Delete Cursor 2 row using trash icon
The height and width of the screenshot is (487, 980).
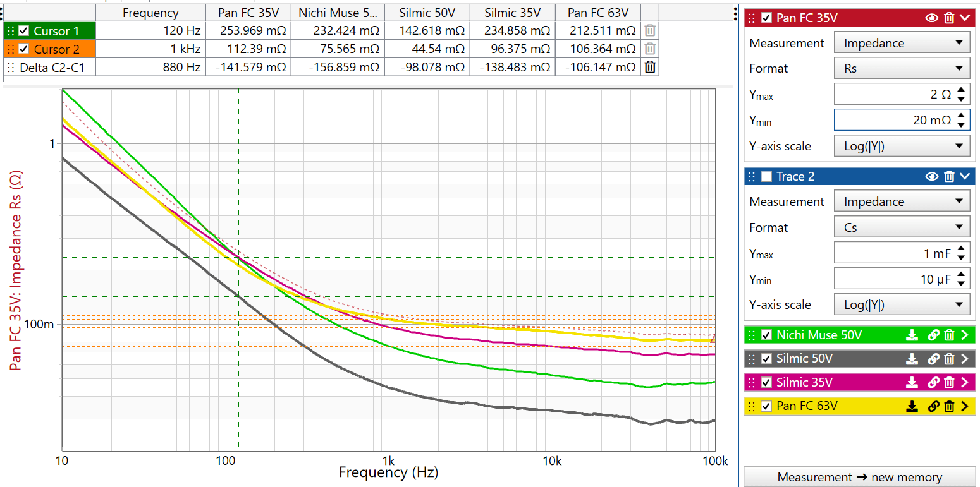[x=649, y=49]
